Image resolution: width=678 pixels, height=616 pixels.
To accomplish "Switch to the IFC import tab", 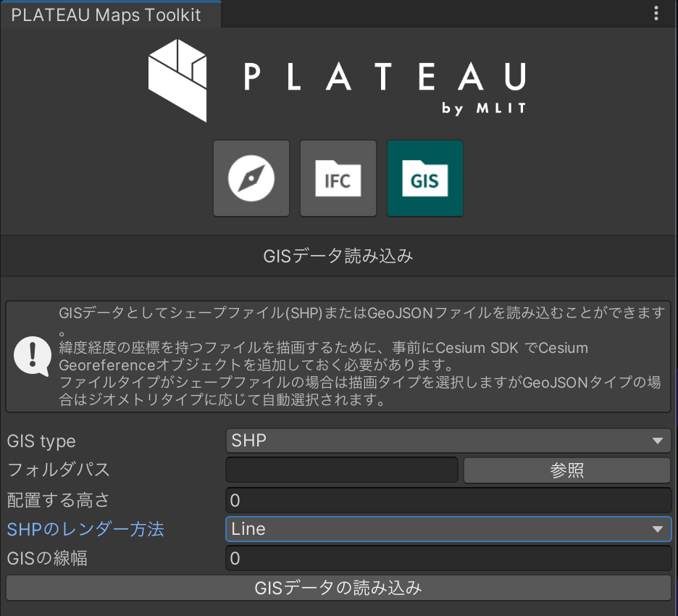I will click(338, 178).
